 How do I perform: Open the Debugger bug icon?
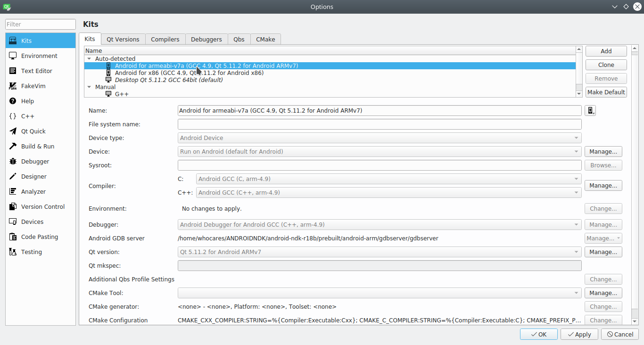[x=13, y=161]
